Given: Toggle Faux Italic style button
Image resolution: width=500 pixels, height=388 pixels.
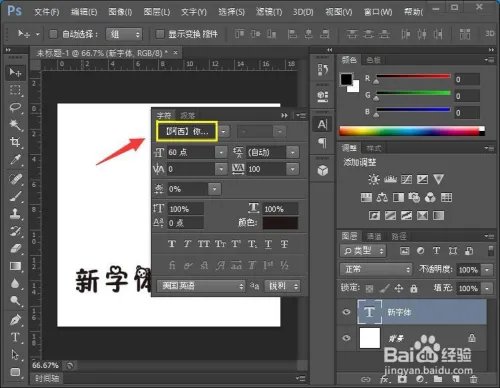Looking at the screenshot, I should [x=187, y=244].
